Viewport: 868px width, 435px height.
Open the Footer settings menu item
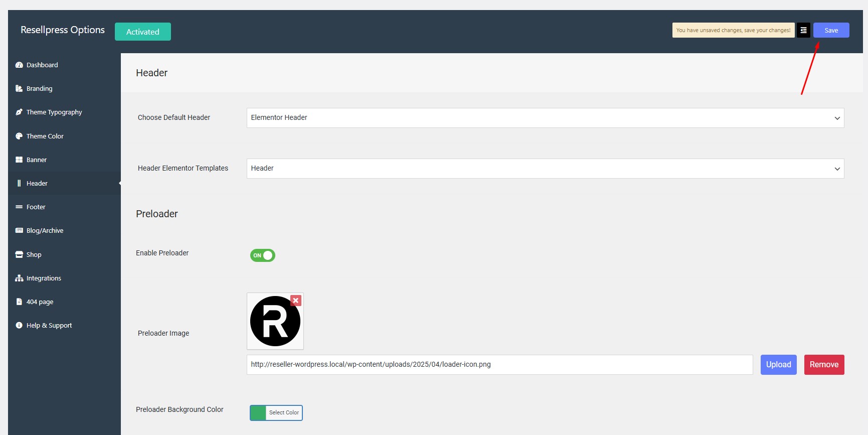coord(36,207)
